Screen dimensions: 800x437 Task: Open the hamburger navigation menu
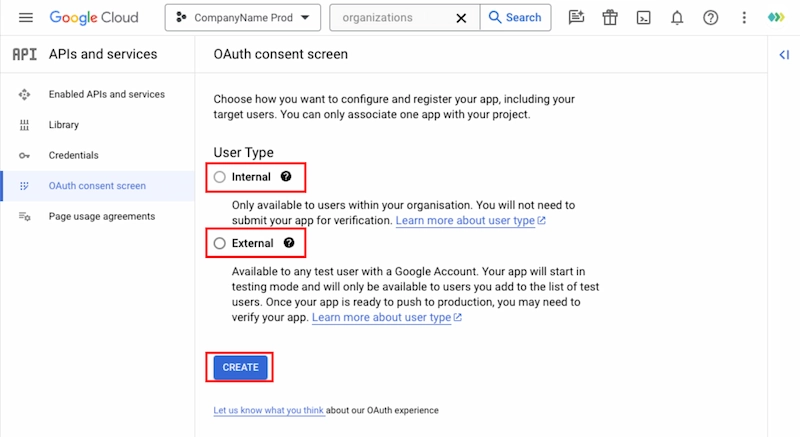pos(26,18)
